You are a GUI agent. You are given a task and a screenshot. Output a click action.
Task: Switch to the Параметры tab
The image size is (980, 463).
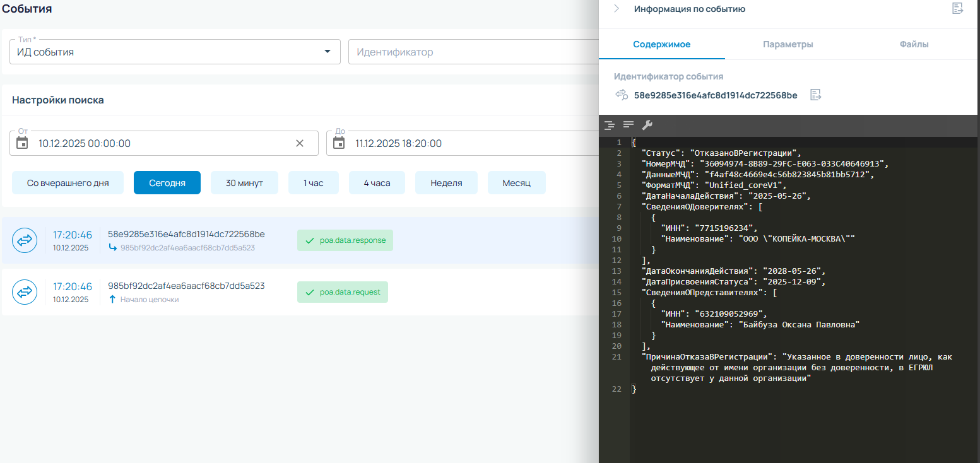(788, 44)
